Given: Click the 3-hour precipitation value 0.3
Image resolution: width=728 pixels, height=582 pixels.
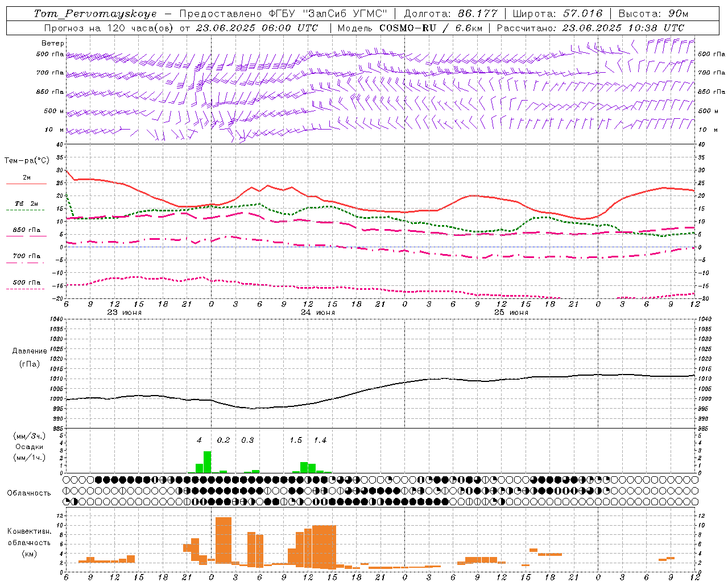Looking at the screenshot, I should pyautogui.click(x=247, y=440).
